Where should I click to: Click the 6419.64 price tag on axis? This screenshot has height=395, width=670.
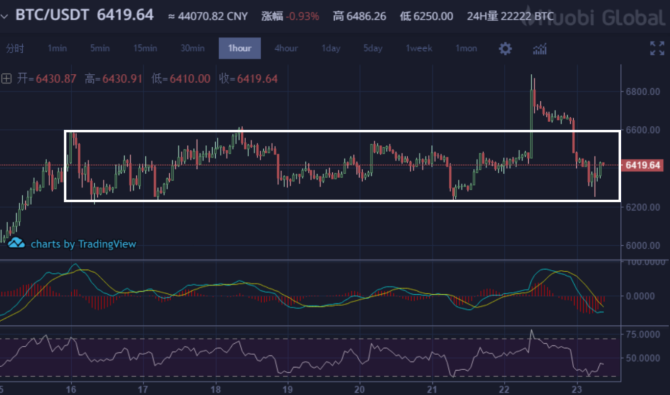(x=643, y=165)
